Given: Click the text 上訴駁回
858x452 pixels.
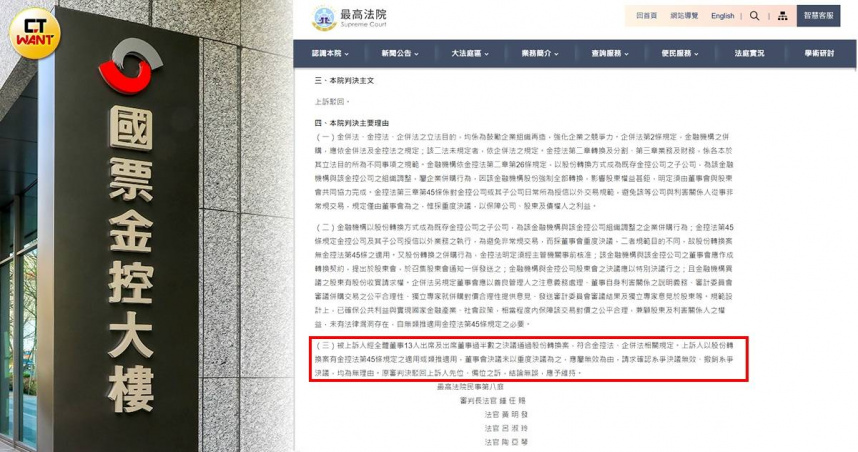Looking at the screenshot, I should [x=332, y=102].
